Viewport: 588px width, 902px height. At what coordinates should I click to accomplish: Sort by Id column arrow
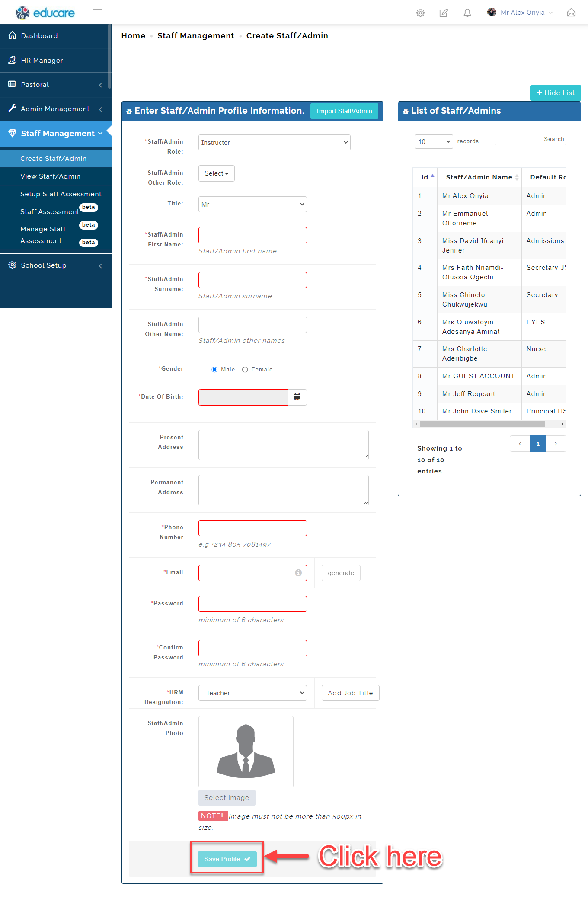pyautogui.click(x=432, y=176)
